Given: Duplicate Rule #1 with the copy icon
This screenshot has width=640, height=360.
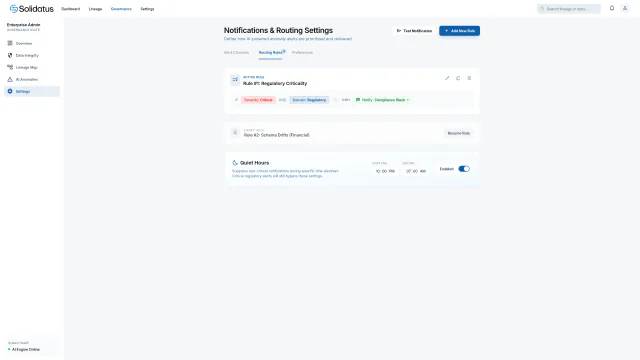Looking at the screenshot, I should 458,78.
